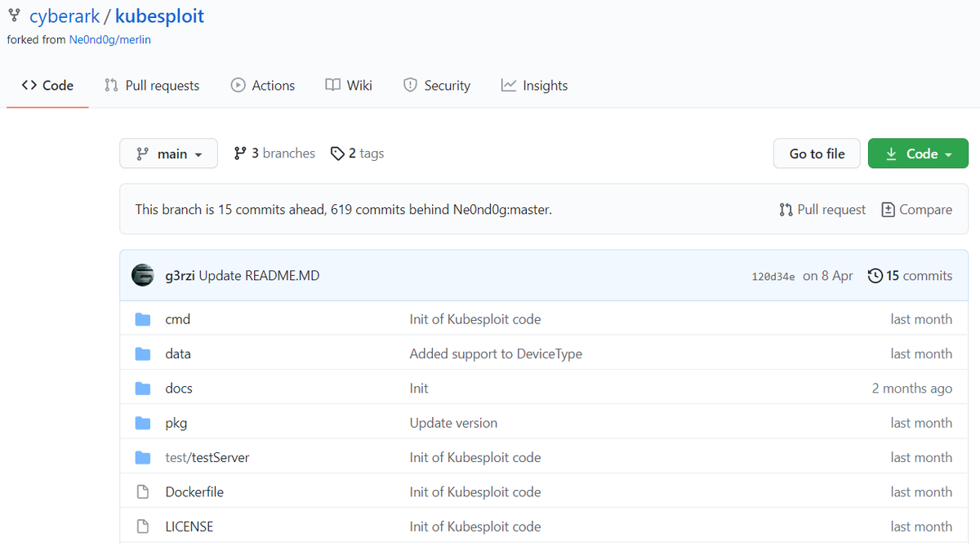Image resolution: width=980 pixels, height=547 pixels.
Task: Expand the green Code dropdown arrow
Action: [948, 154]
